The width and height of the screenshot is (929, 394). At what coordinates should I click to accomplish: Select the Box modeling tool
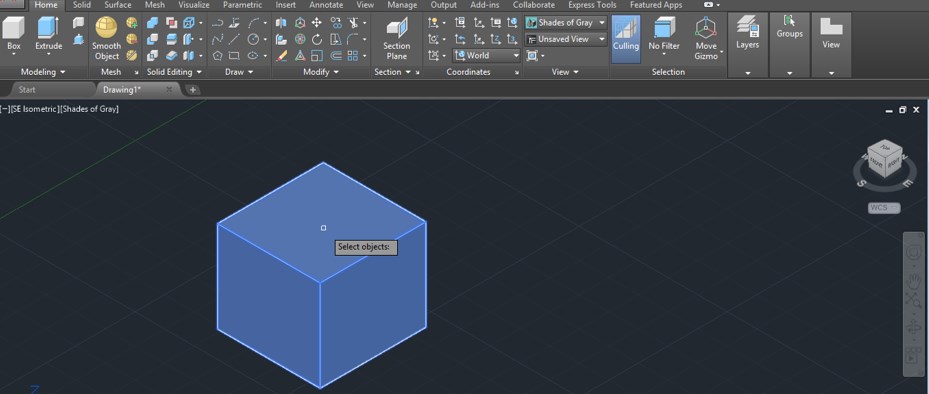coord(14,33)
